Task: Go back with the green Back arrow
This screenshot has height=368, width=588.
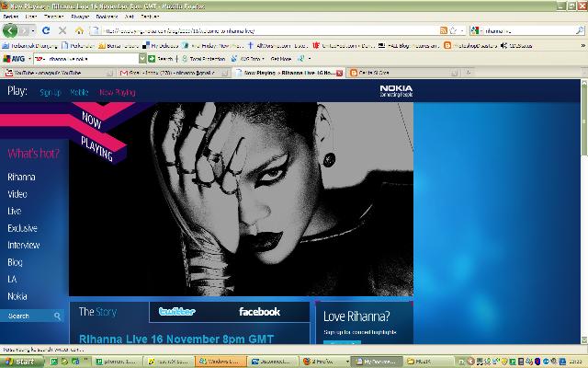Action: pyautogui.click(x=10, y=30)
